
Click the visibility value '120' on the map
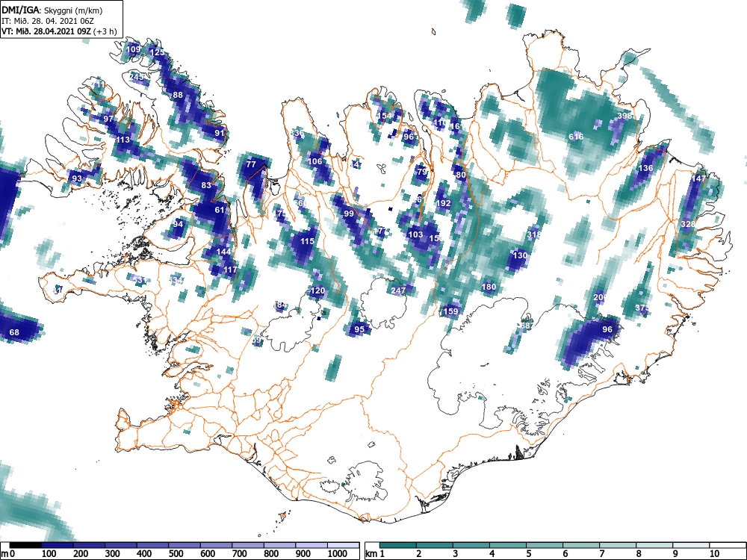coord(317,291)
